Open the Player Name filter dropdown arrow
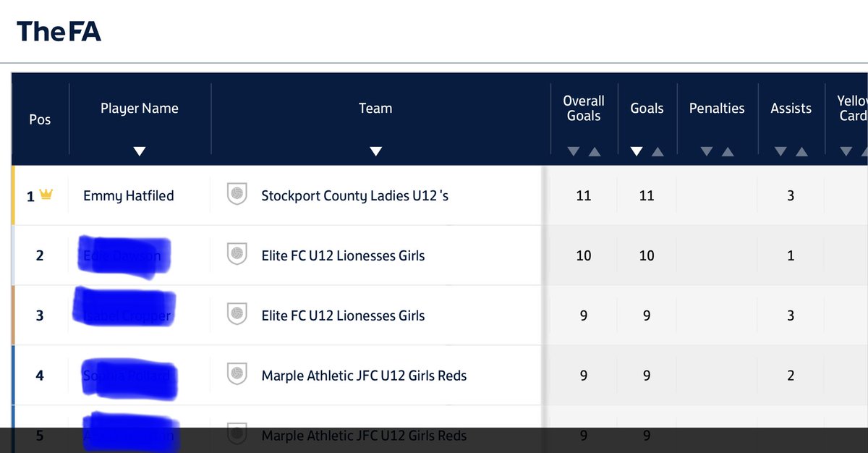Image resolution: width=868 pixels, height=453 pixels. click(140, 151)
